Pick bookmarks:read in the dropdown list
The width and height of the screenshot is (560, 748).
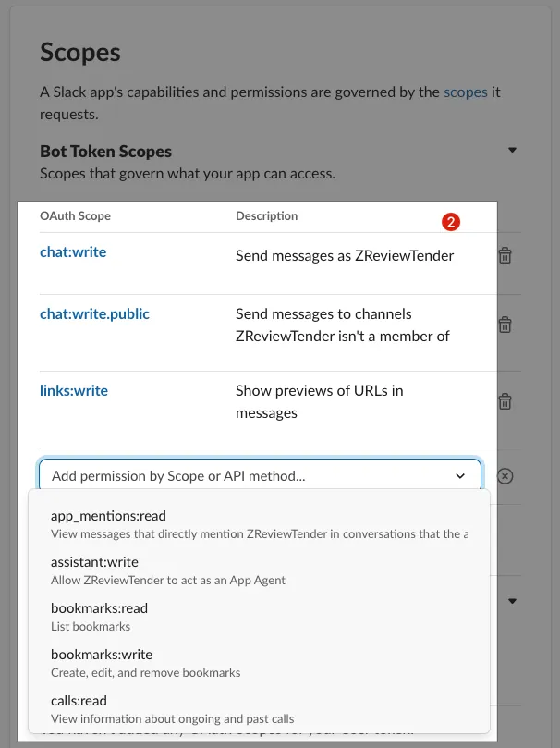coord(259,617)
